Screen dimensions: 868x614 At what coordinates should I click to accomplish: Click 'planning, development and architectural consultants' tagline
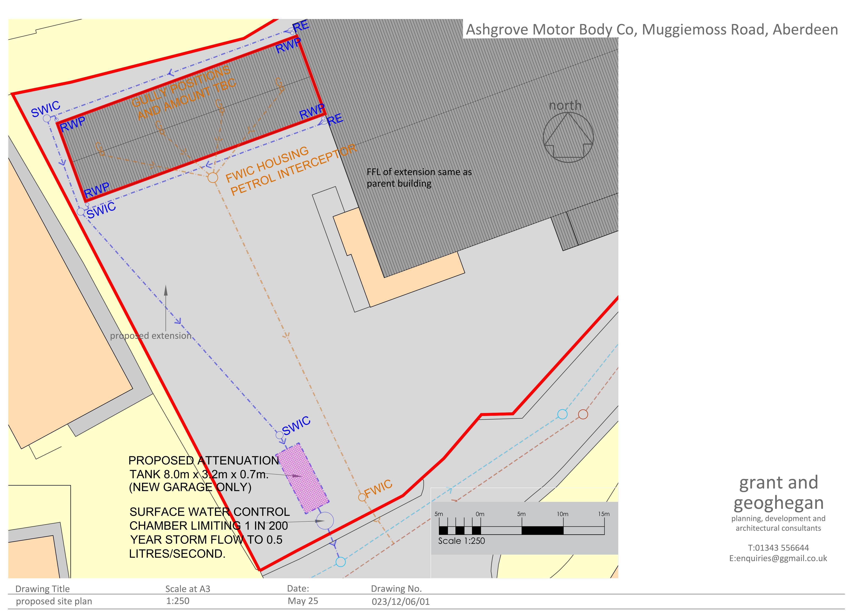[x=778, y=523]
